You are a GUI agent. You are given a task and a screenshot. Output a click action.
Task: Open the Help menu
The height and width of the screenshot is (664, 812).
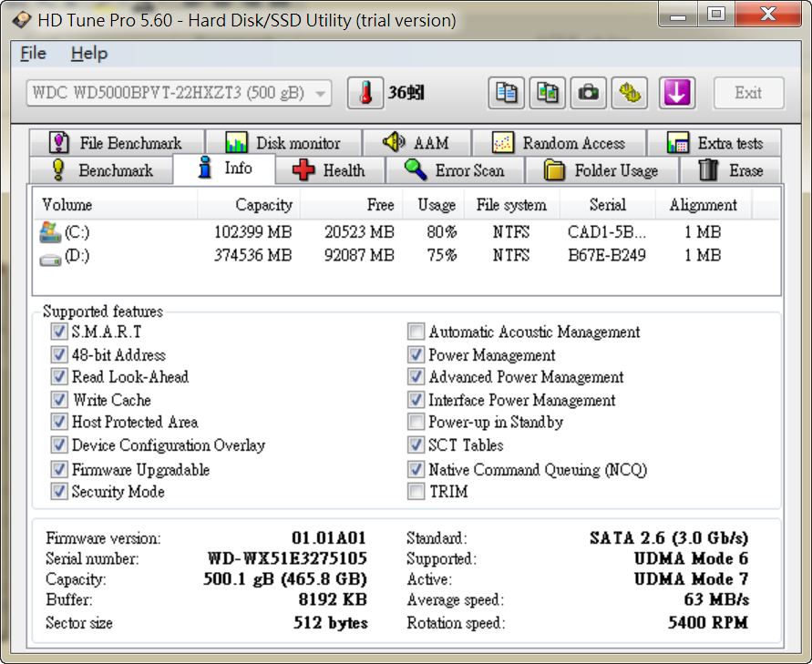tap(89, 54)
